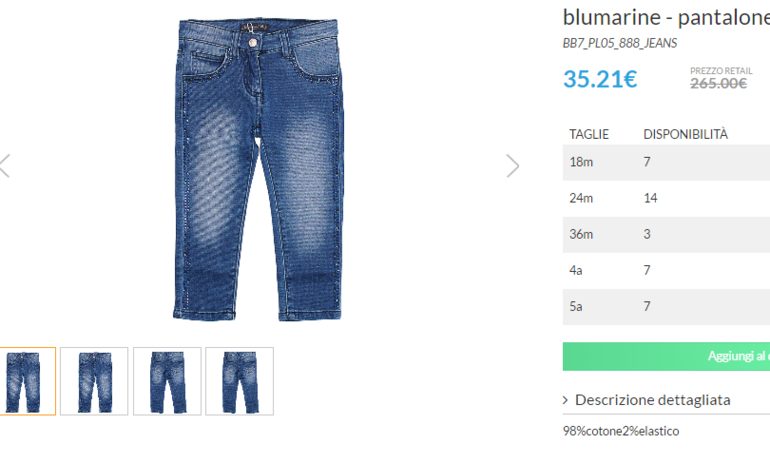Select the 18m size row

tap(666, 162)
